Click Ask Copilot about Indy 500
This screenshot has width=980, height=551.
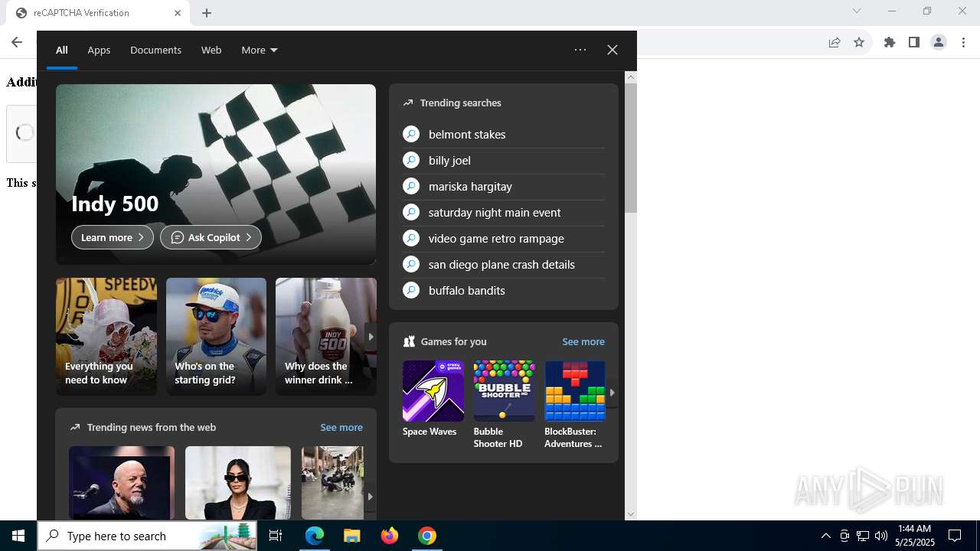211,237
